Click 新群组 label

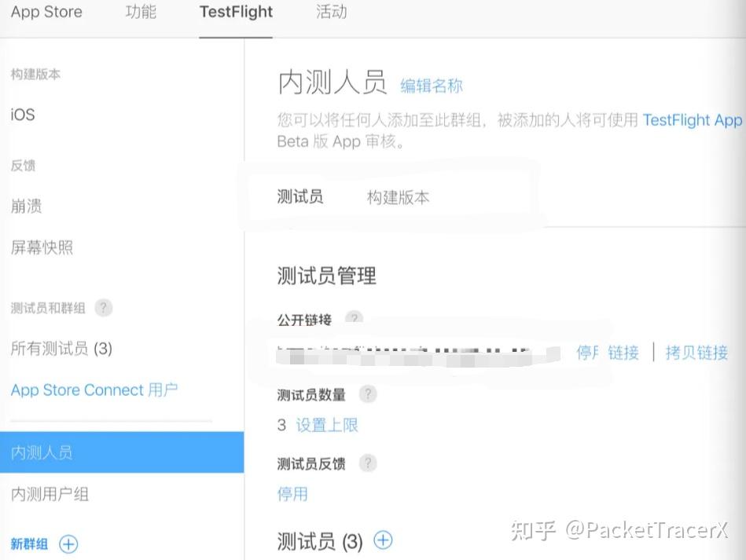29,544
